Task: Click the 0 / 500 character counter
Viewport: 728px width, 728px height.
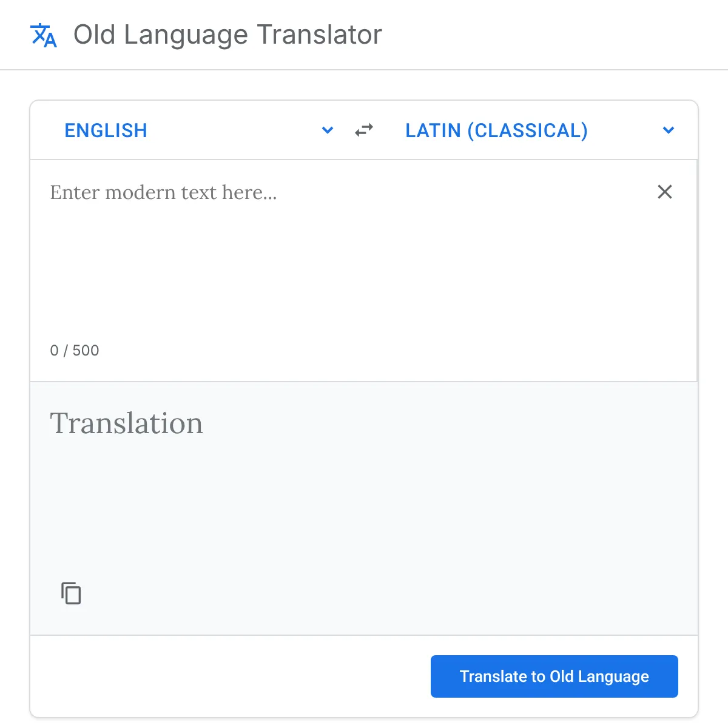Action: click(75, 351)
